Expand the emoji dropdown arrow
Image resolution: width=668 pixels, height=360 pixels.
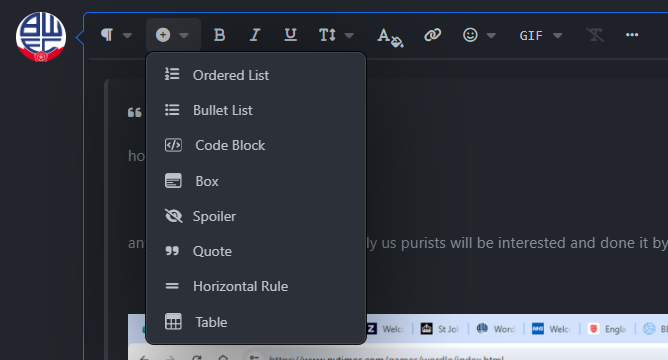[x=491, y=35]
